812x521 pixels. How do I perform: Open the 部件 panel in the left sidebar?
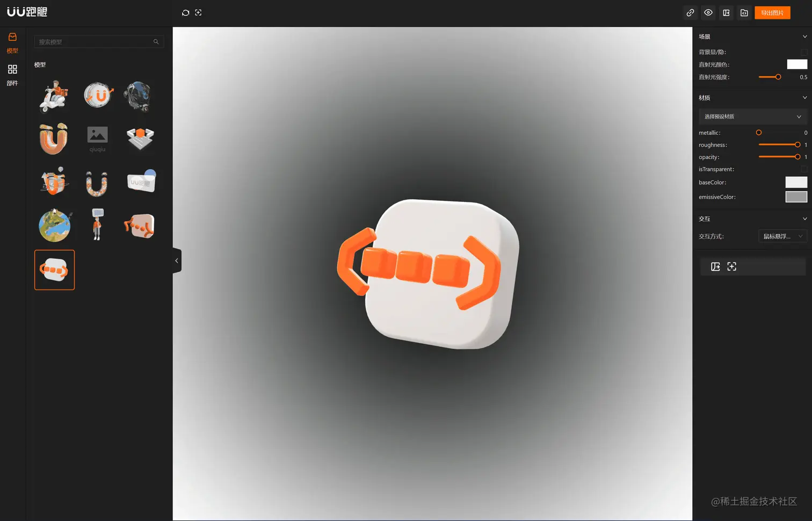(12, 74)
